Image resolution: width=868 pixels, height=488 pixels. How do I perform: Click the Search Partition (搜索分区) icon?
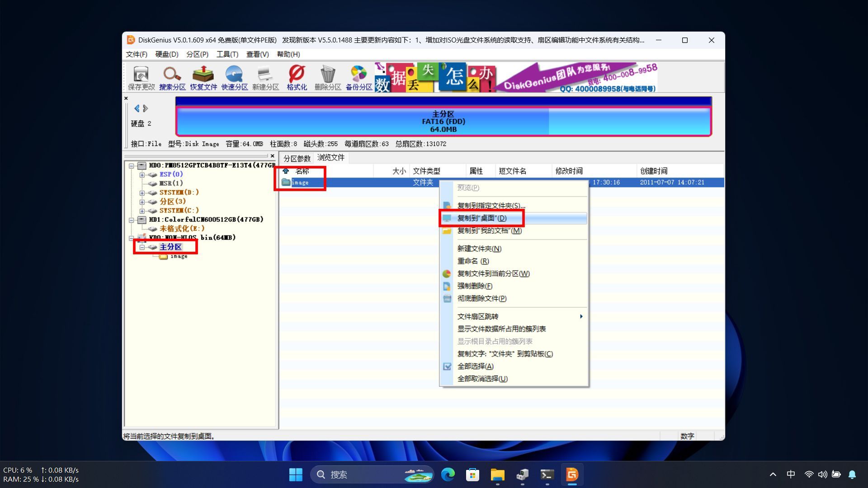pos(172,77)
